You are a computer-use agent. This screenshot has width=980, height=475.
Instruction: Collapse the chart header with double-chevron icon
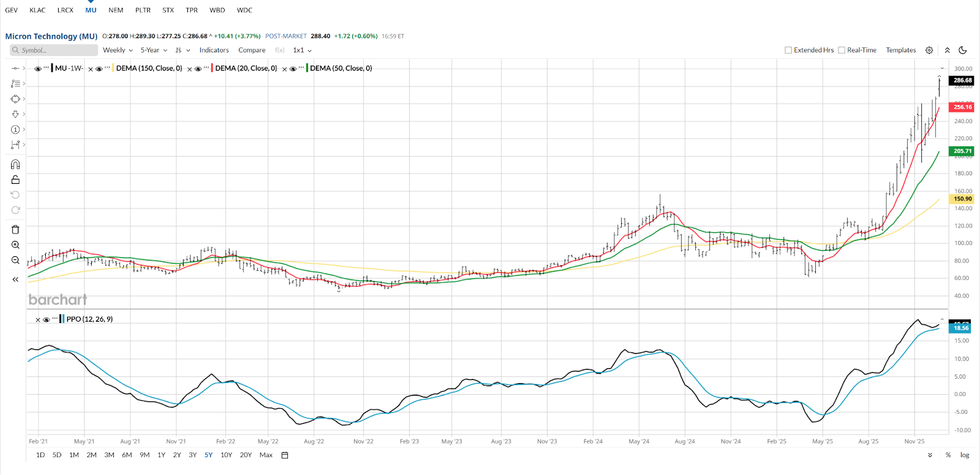[x=947, y=50]
